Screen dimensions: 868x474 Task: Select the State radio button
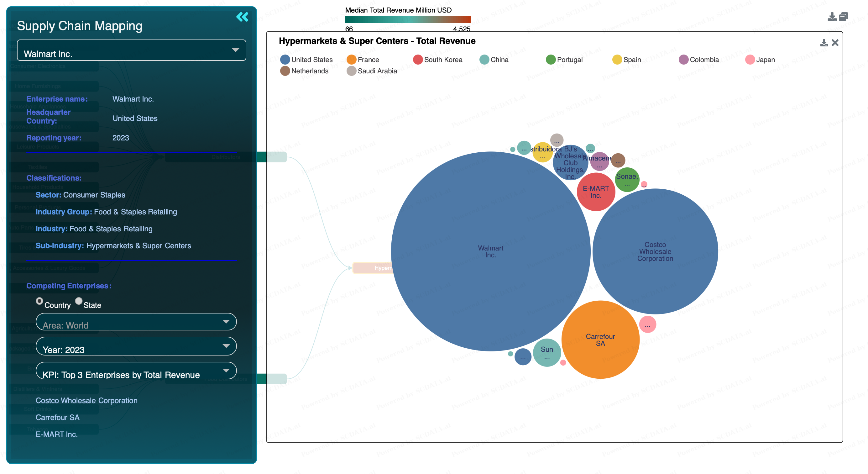tap(79, 301)
